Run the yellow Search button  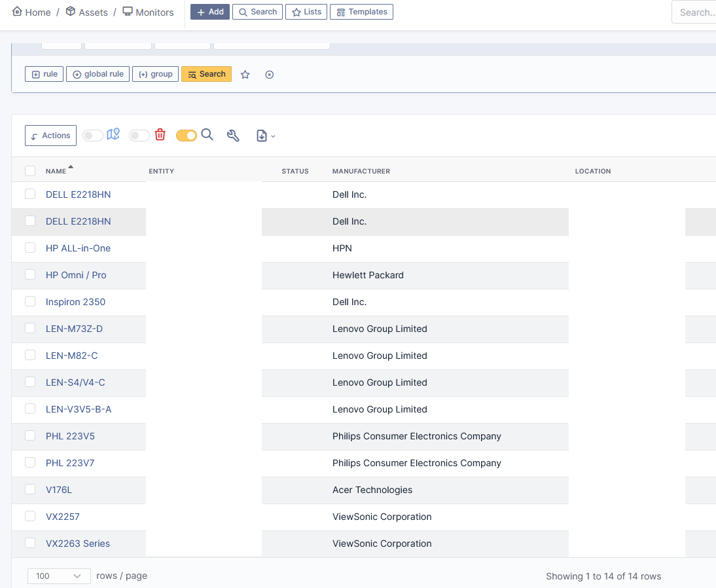tap(206, 74)
